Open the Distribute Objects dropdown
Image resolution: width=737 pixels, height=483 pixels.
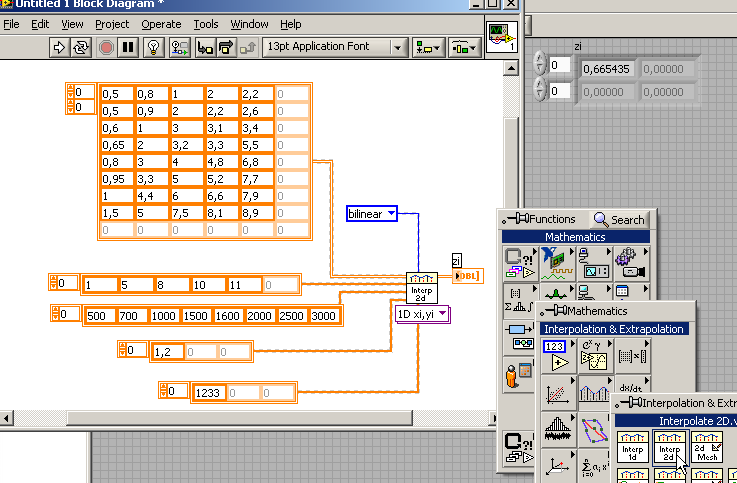click(x=463, y=47)
